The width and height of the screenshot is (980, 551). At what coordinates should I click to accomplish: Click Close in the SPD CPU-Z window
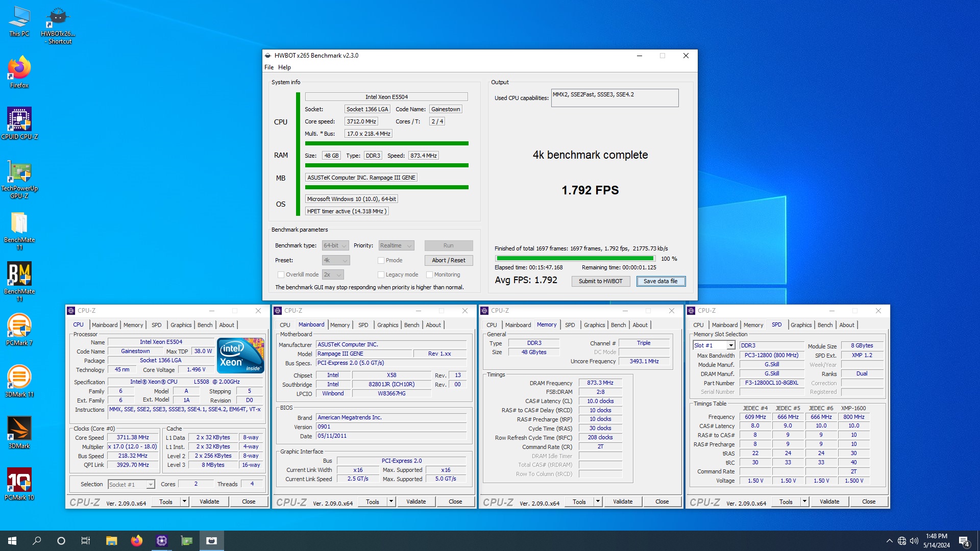869,502
